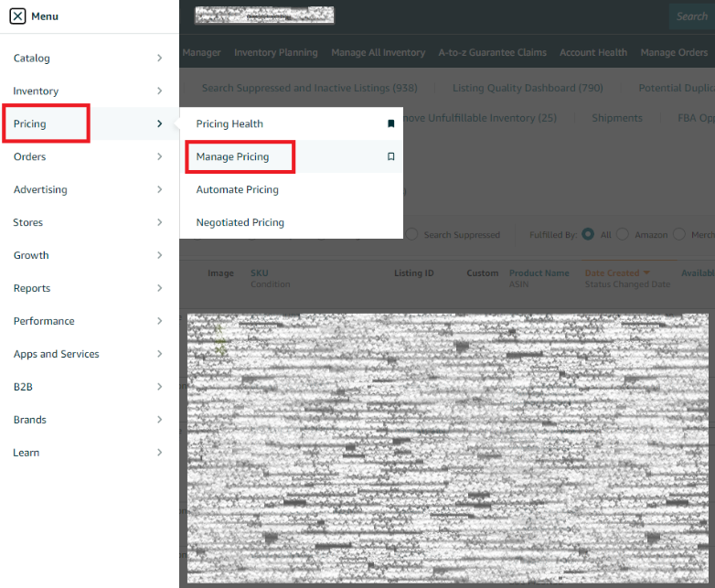Sort by SKU column header
715x588 pixels.
coord(259,273)
